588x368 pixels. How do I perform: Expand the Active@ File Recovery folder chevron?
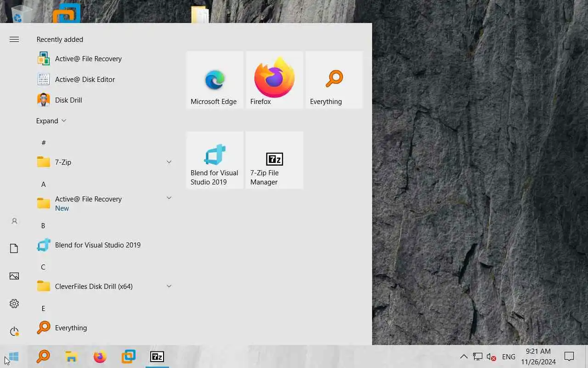point(169,198)
